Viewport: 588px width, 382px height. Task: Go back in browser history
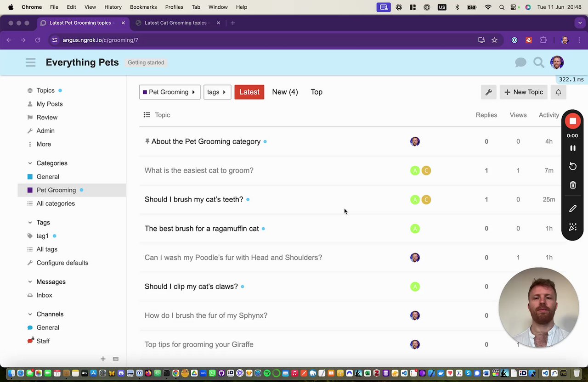coord(9,40)
